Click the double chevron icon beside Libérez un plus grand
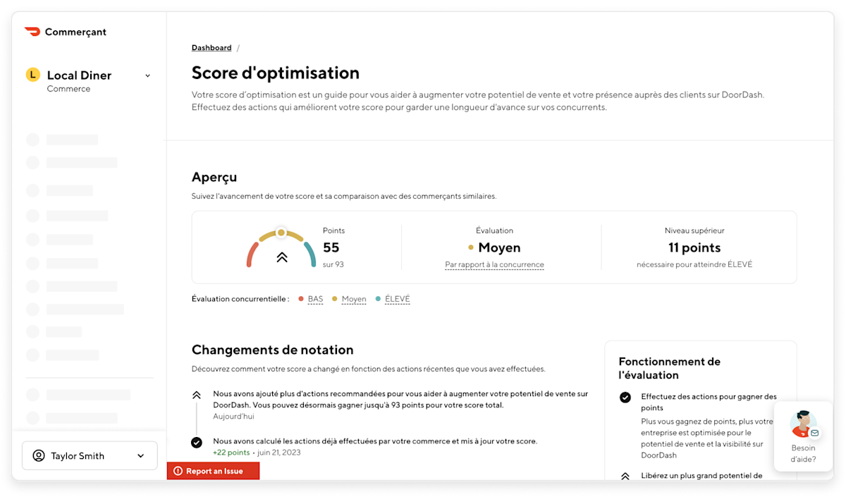 pos(625,477)
